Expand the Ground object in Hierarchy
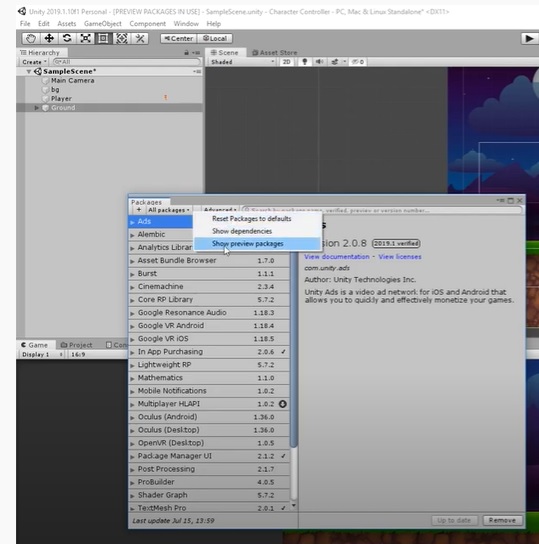The height and width of the screenshot is (544, 539). [36, 108]
